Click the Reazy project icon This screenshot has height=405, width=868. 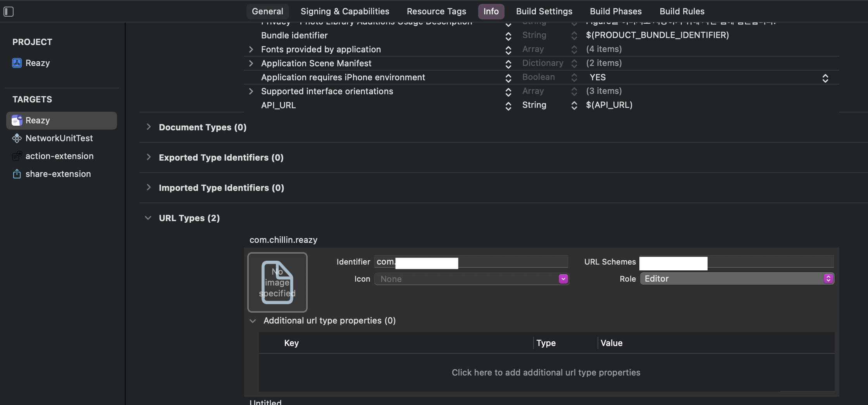click(17, 63)
